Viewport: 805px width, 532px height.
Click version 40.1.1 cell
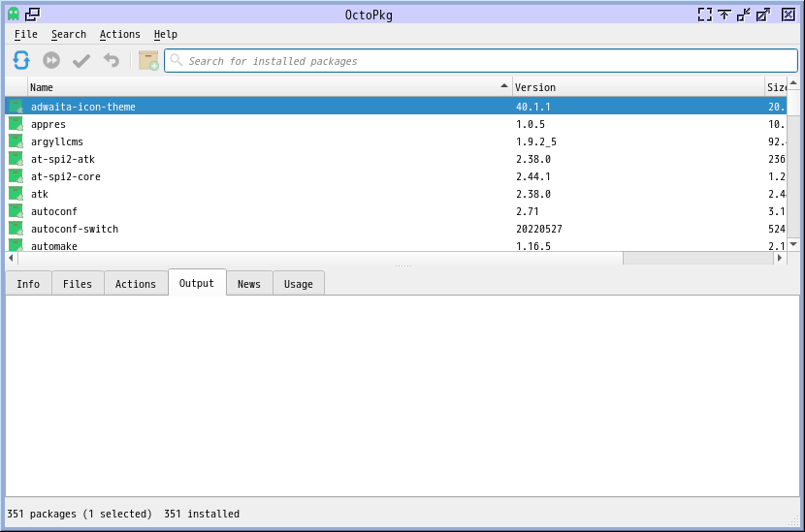(x=532, y=107)
